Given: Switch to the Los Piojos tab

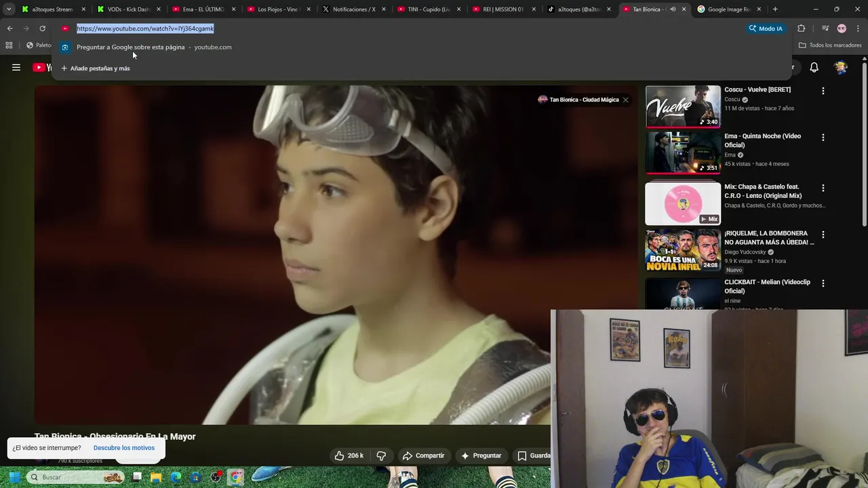Looking at the screenshot, I should [278, 9].
